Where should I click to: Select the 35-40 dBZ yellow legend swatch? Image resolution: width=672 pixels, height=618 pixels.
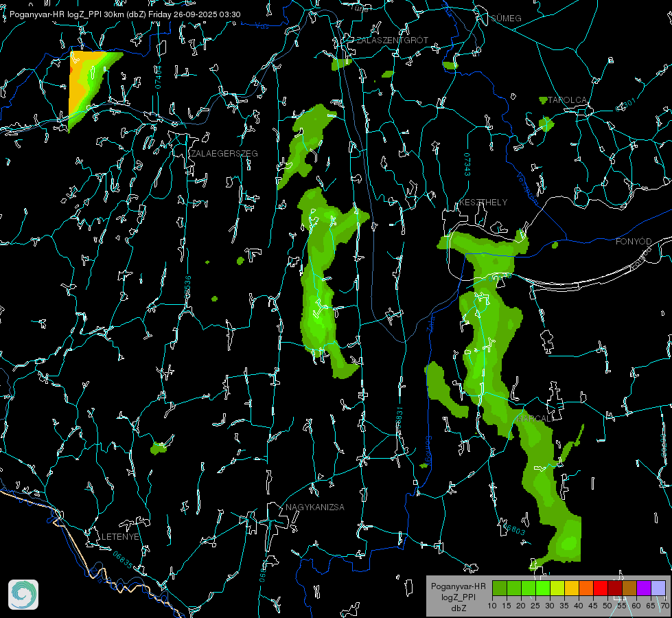click(572, 588)
